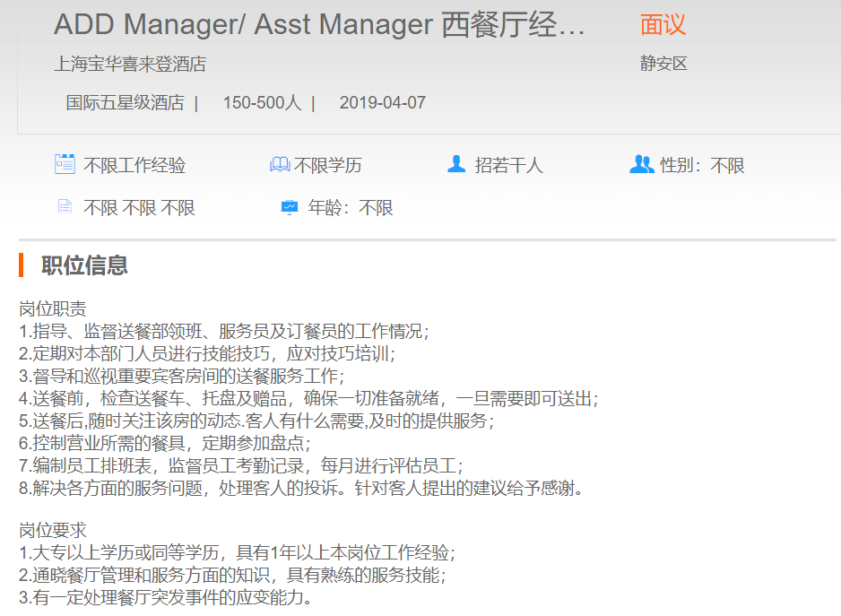Click the monitor icon next to 年龄
The height and width of the screenshot is (616, 841).
point(290,207)
